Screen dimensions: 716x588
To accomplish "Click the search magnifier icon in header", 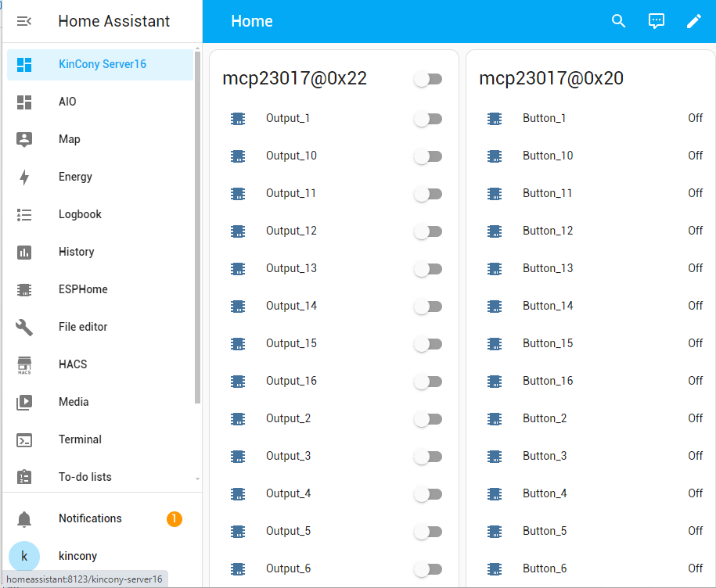I will click(x=618, y=21).
